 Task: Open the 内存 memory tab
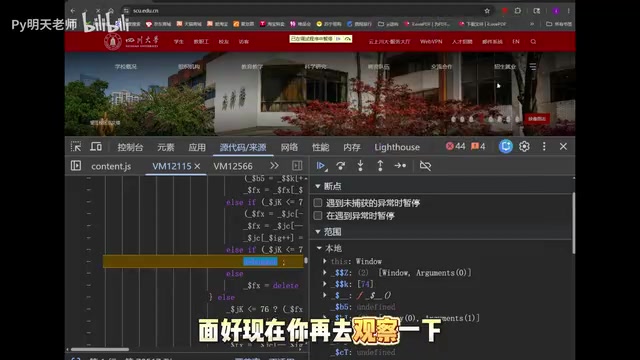[351, 147]
